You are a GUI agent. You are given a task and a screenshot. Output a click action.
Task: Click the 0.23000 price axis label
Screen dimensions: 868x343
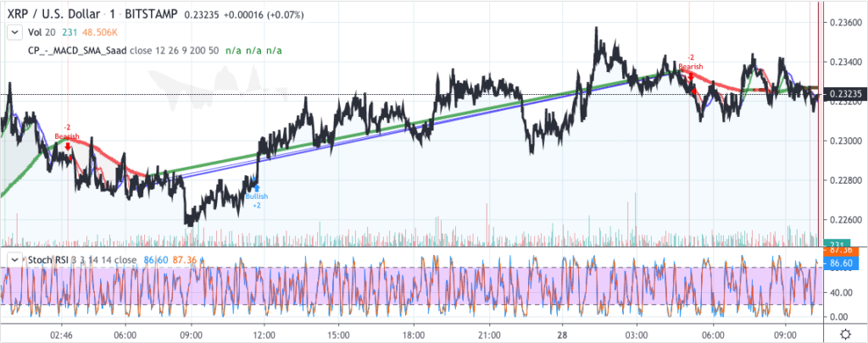(x=845, y=141)
